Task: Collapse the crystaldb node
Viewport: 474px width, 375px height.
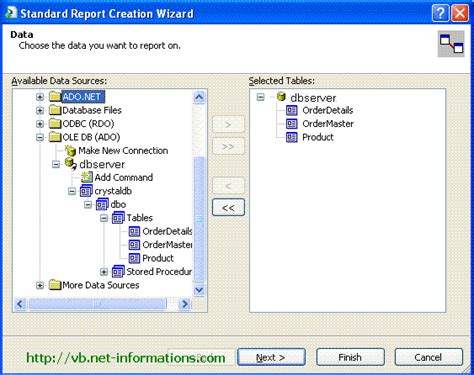Action: [x=72, y=191]
